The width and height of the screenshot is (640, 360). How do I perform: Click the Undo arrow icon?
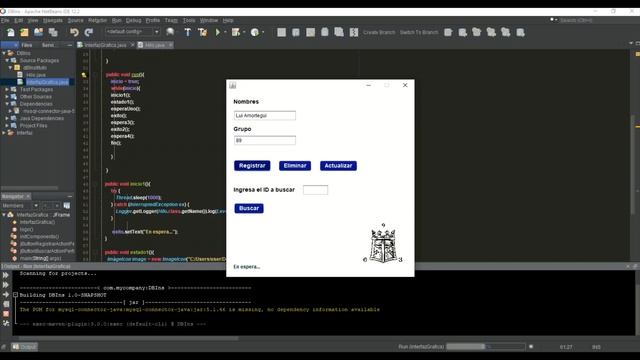(74, 32)
